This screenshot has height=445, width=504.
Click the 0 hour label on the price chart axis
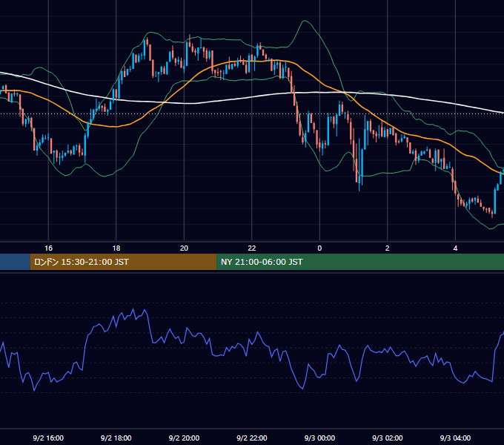(319, 248)
